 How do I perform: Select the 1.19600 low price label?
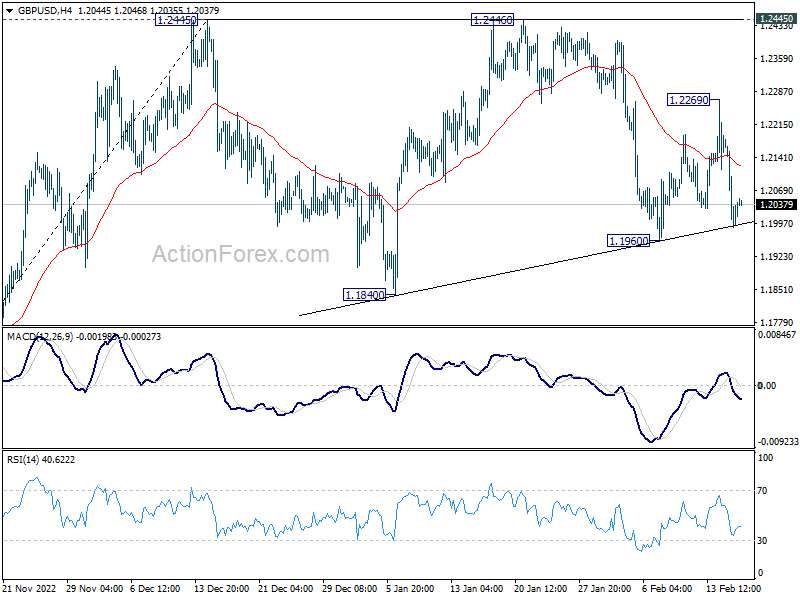(x=629, y=240)
